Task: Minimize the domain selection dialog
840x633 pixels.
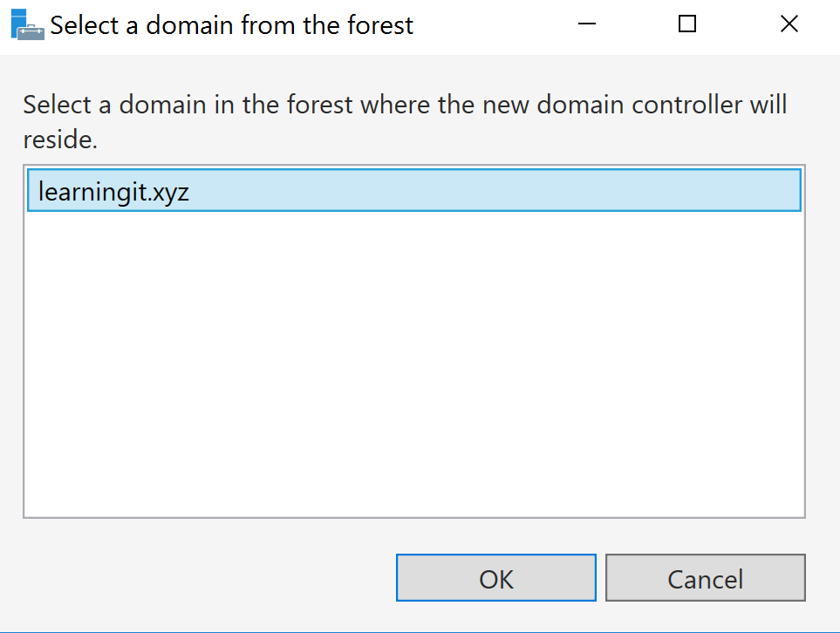Action: (x=586, y=24)
